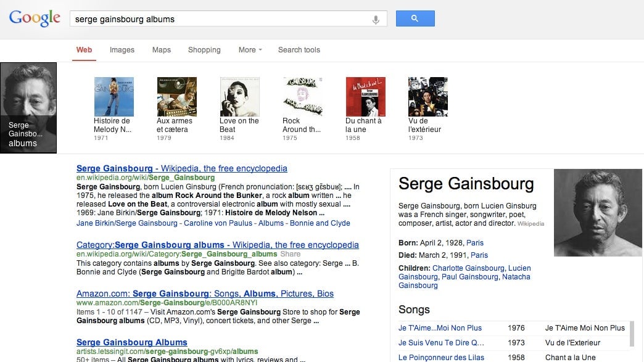Open the Du chant à la une album cover
Viewport: 644px width, 362px height.
pyautogui.click(x=366, y=97)
